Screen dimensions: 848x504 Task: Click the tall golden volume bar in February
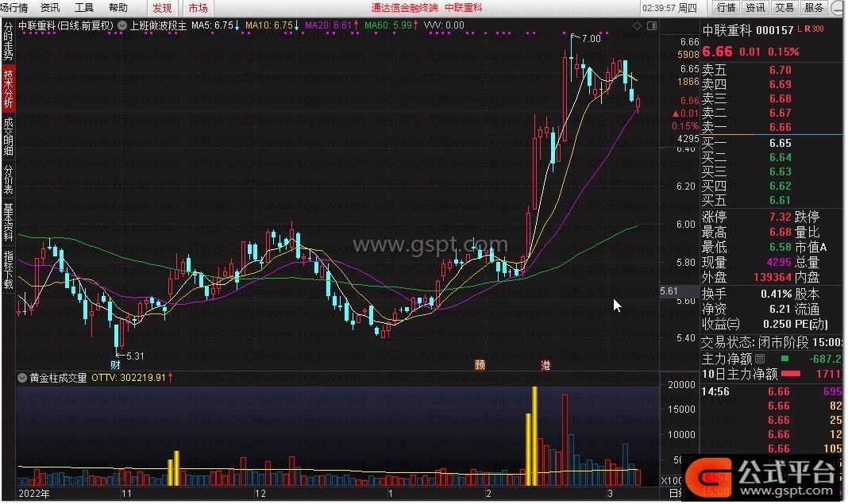click(534, 436)
